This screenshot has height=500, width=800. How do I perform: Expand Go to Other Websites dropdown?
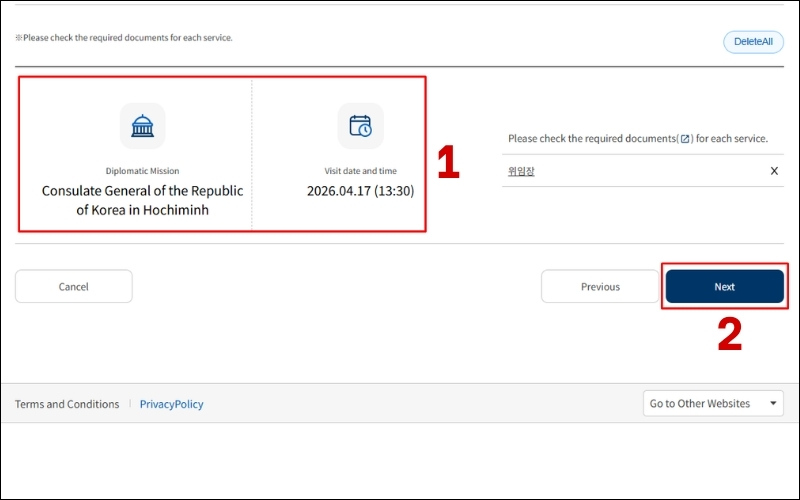point(713,404)
